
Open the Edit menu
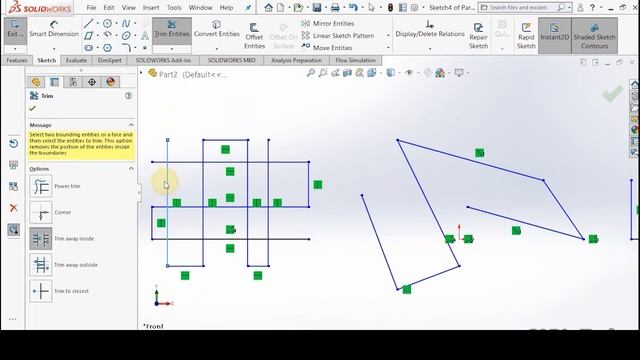tap(109, 7)
